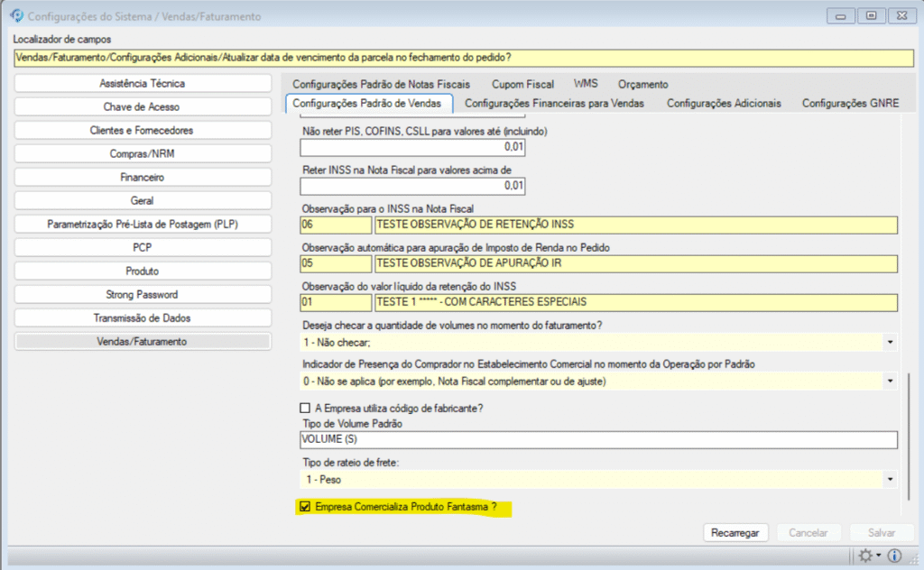Open the Configurações GNRE tab

tap(850, 104)
